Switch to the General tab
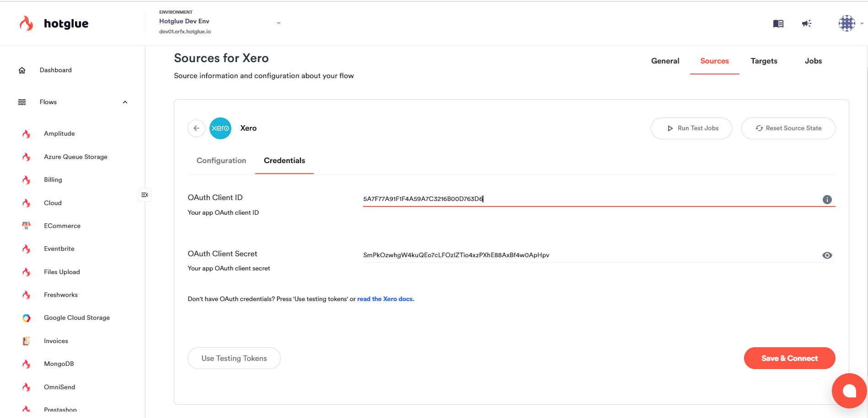The width and height of the screenshot is (868, 418). pos(665,61)
